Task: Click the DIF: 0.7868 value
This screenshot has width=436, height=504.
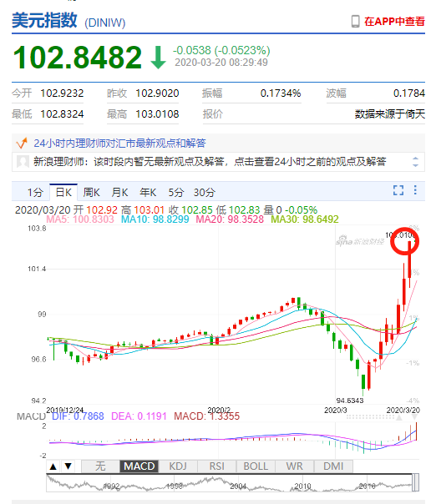Action: click(x=78, y=416)
